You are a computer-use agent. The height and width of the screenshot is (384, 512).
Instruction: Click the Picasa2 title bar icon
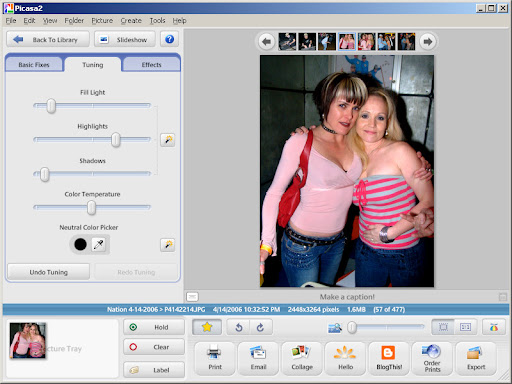(x=9, y=8)
